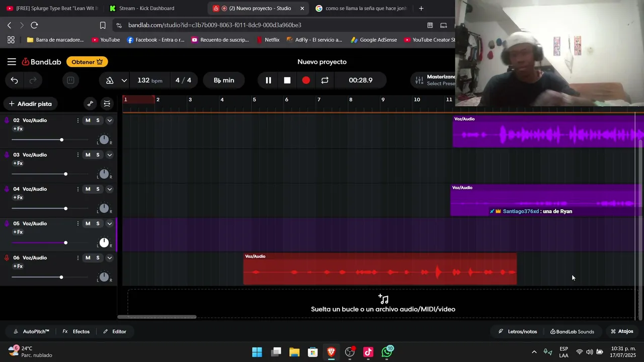Open WhatsApp from the taskbar
Screen dimensions: 644x362
(x=386, y=352)
